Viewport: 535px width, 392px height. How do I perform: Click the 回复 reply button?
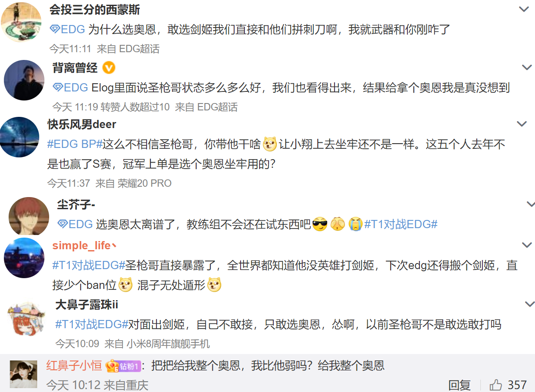pyautogui.click(x=459, y=385)
